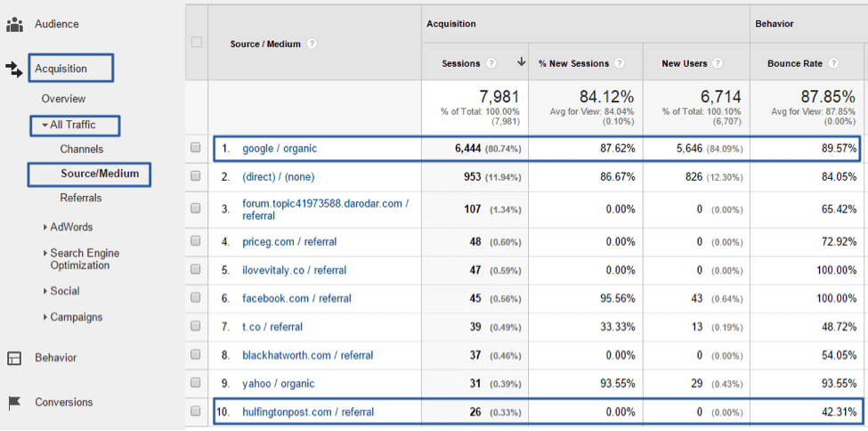The image size is (868, 431).
Task: Click bounce rate cell 48.72%
Action: [839, 327]
